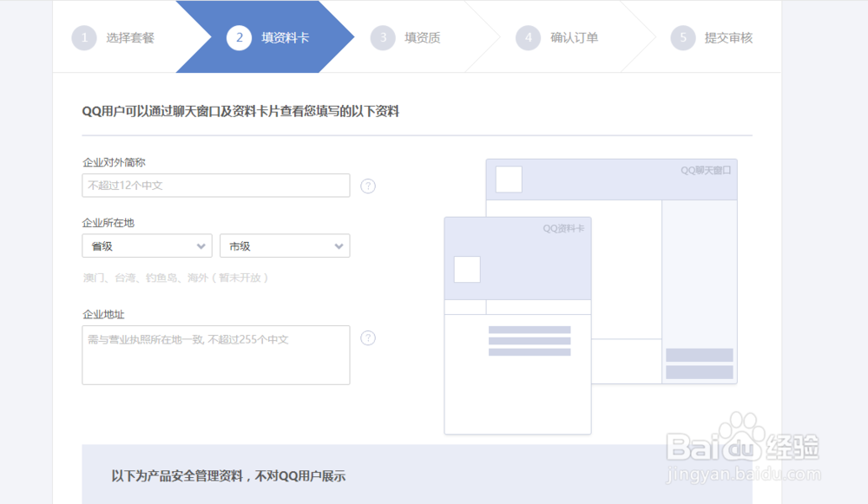
Task: Click inside the 企业地址 address text area
Action: (215, 355)
